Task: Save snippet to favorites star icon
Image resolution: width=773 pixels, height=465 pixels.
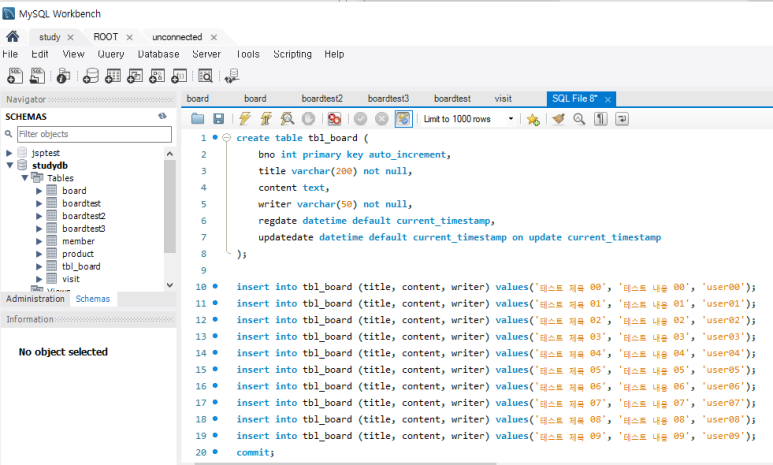Action: (533, 119)
